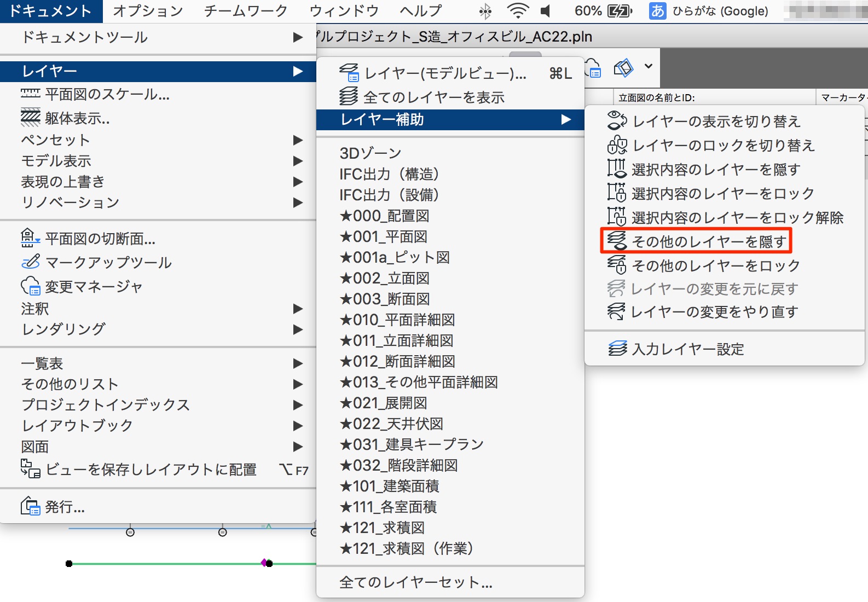Viewport: 868px width, 602px height.
Task: Click the その他のレイヤーを隠す layer icon
Action: click(617, 241)
